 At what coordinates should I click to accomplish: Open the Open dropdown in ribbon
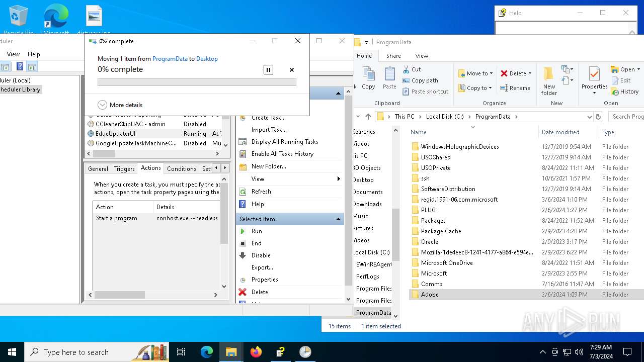coord(625,69)
